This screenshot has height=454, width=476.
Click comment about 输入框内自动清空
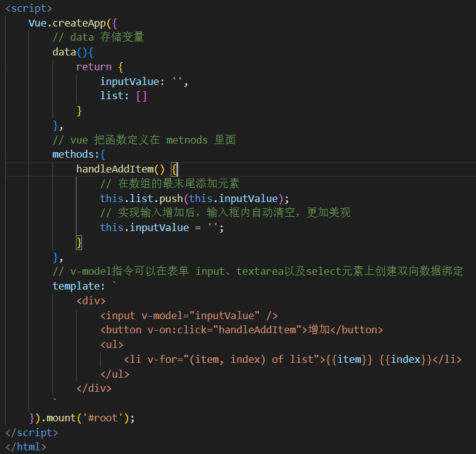[225, 213]
